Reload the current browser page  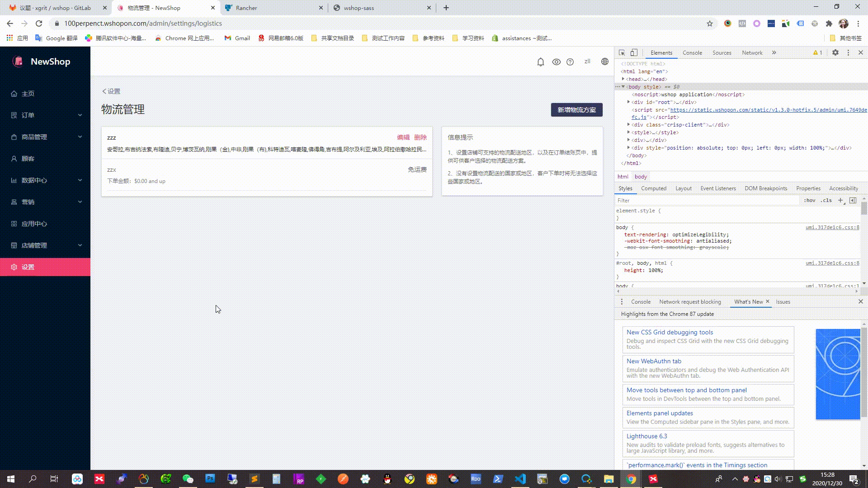click(x=39, y=23)
